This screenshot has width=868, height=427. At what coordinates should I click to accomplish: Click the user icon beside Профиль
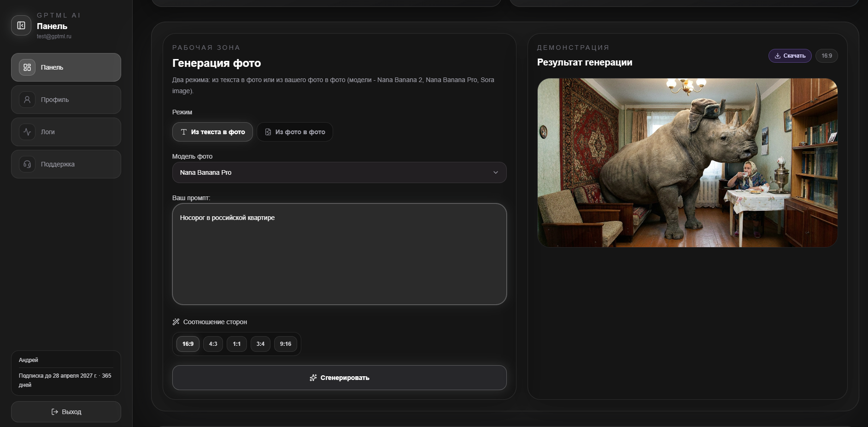pyautogui.click(x=27, y=100)
